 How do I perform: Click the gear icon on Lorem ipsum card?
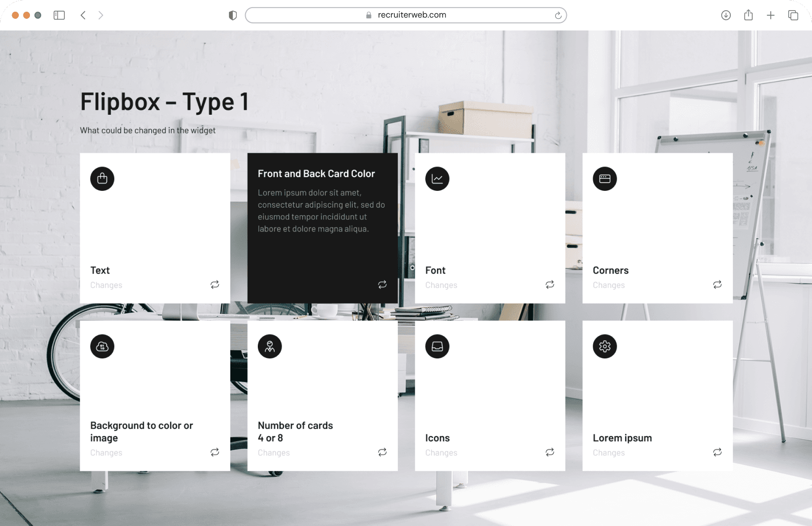(x=604, y=346)
